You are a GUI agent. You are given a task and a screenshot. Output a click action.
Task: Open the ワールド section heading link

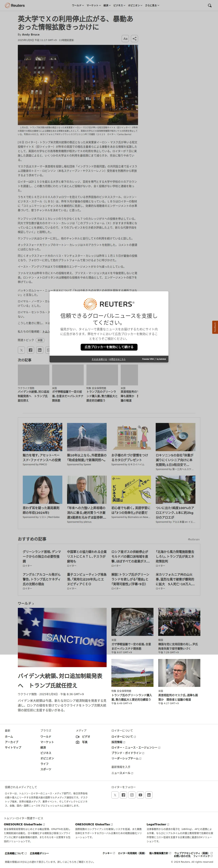(x=26, y=603)
